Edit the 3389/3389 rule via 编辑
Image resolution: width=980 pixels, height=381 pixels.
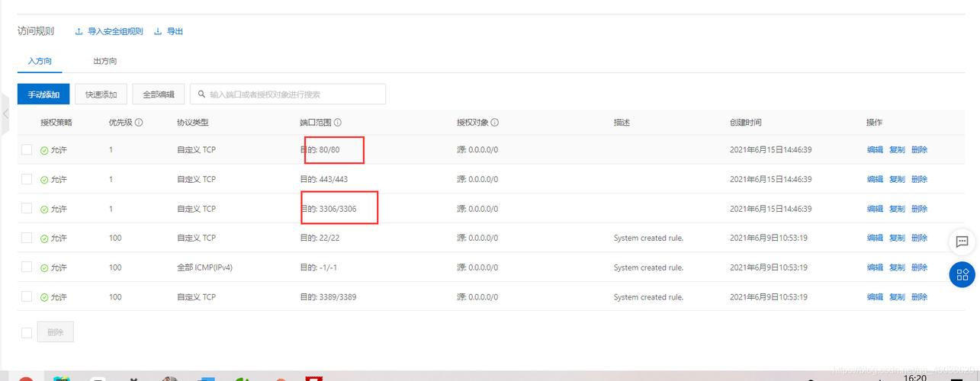tap(875, 297)
